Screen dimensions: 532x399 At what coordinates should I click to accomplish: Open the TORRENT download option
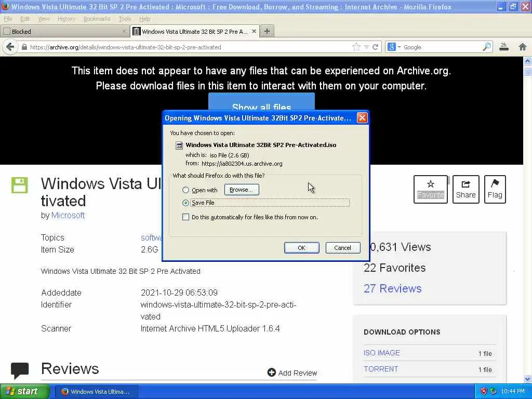[381, 369]
